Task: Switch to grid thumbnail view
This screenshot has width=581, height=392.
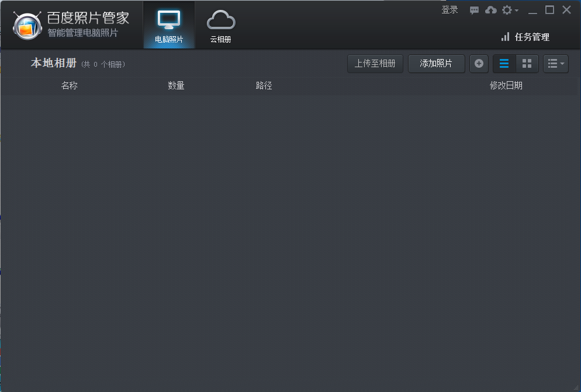Action: (x=527, y=63)
